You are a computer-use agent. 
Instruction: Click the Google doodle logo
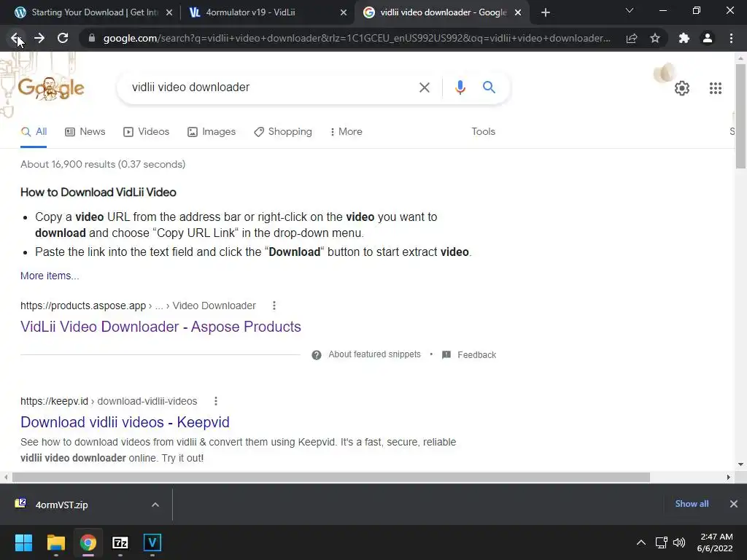coord(51,88)
